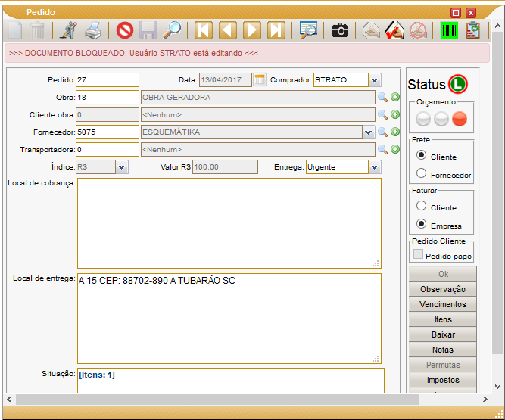Search Obra with magnifier icon
The image size is (505, 420).
(382, 97)
